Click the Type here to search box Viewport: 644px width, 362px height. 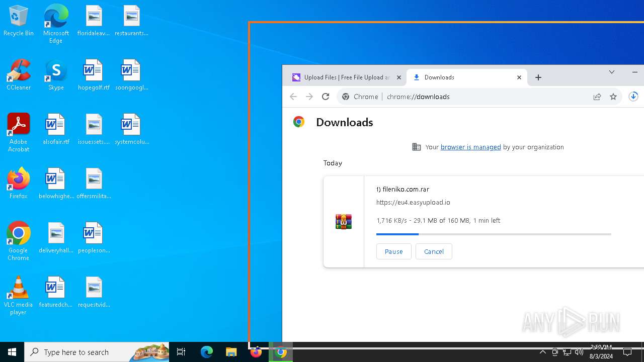coord(97,352)
